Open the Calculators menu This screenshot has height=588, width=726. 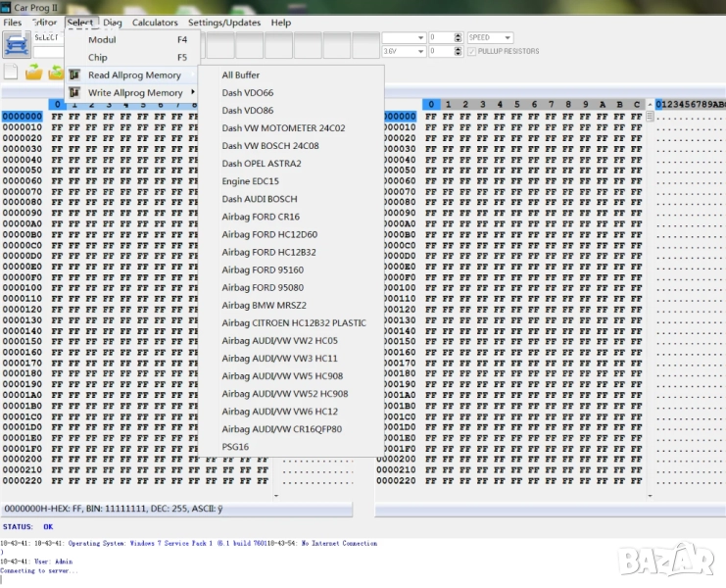click(155, 23)
